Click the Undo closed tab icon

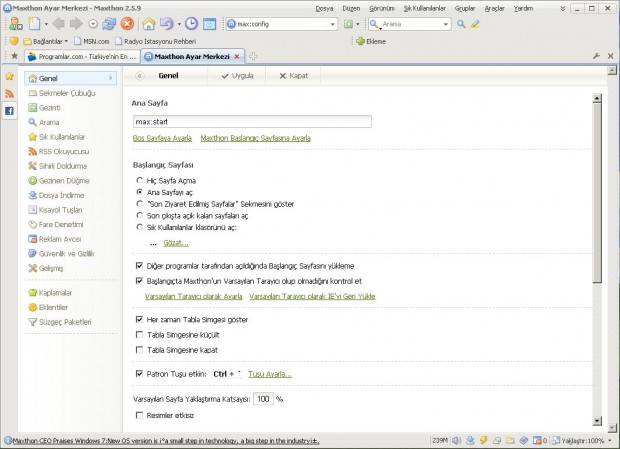[166, 24]
